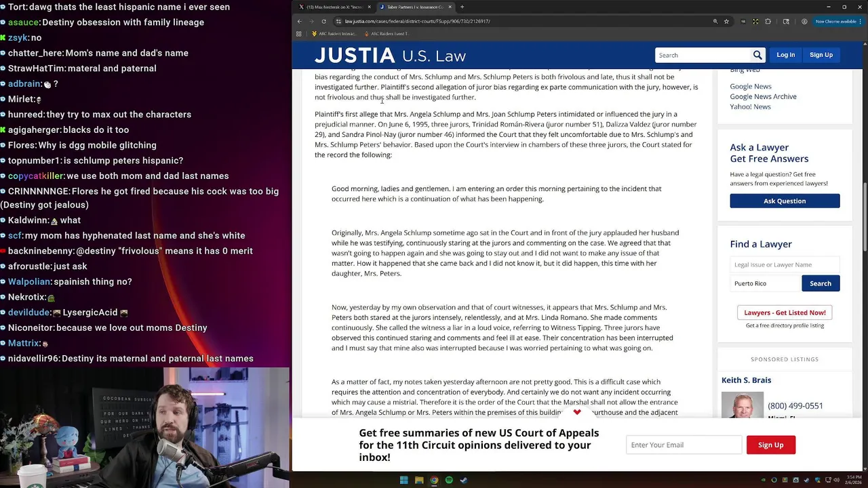
Task: Open volume control in system tray
Action: 835,480
